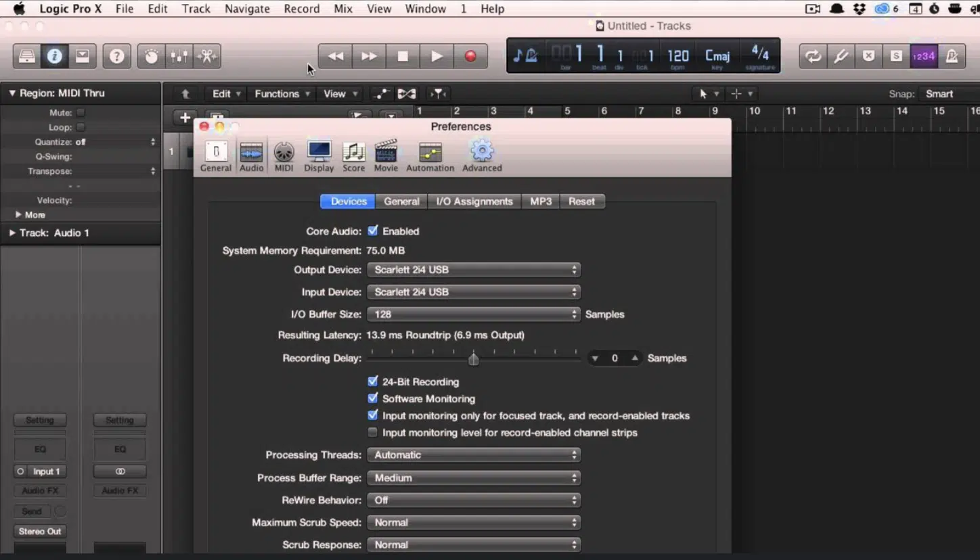
Task: Switch to the I/O Assignments tab
Action: tap(474, 202)
